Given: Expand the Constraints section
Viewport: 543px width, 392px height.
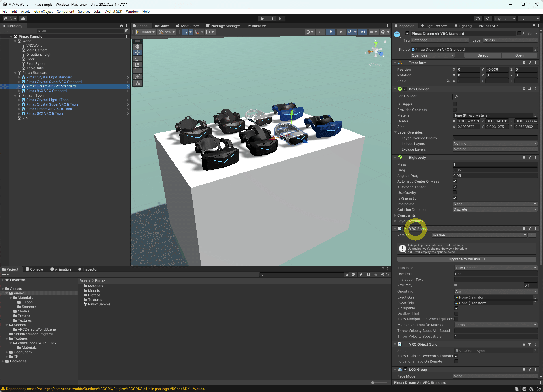Looking at the screenshot, I should click(395, 215).
